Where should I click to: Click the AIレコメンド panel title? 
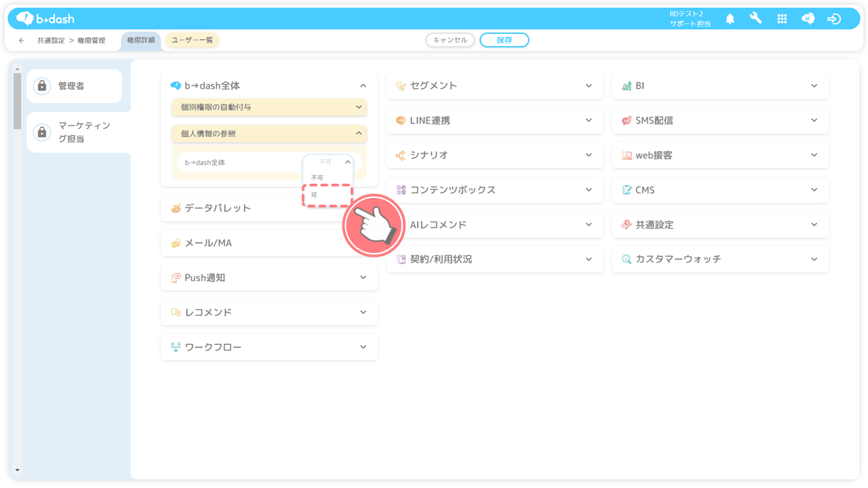[x=438, y=224]
